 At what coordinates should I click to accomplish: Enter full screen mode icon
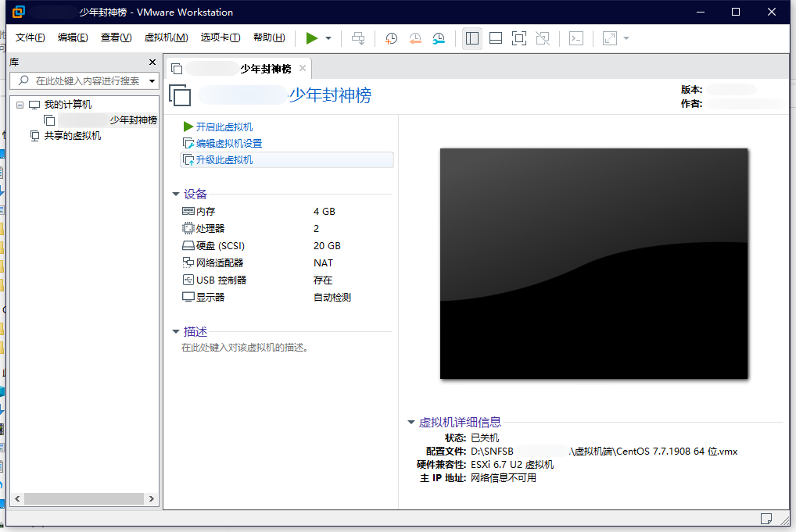[519, 38]
